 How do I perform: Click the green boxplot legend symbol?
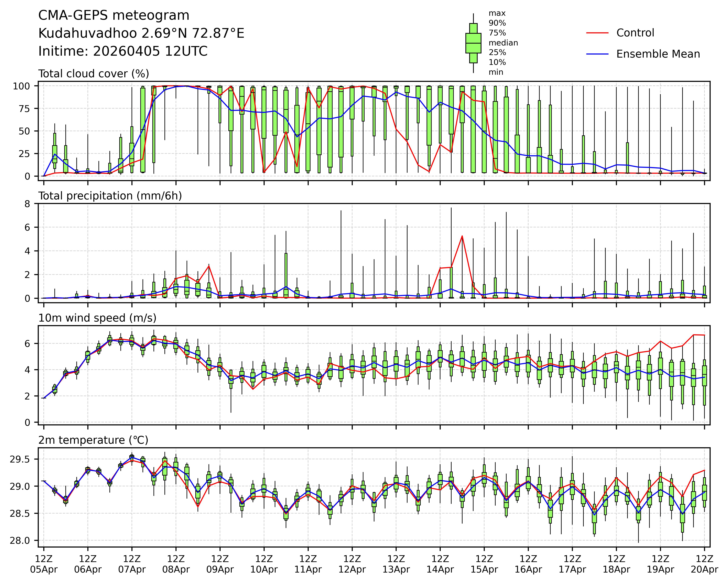click(473, 43)
